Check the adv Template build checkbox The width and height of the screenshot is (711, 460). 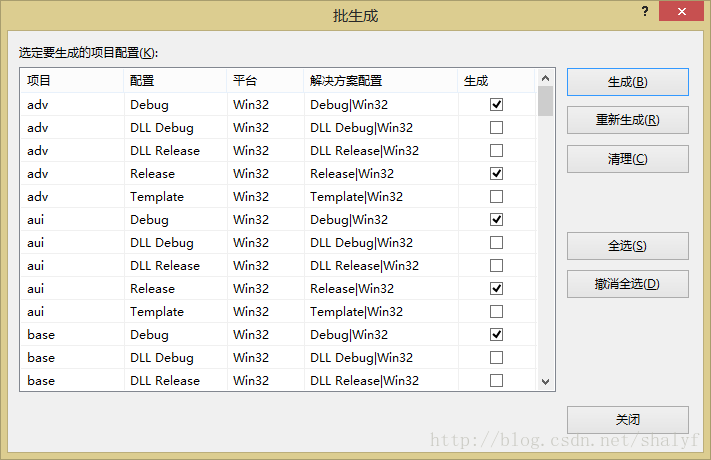497,197
